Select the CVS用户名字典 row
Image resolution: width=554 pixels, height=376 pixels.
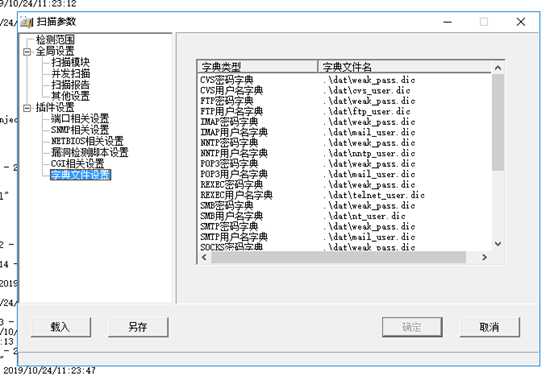(x=344, y=90)
